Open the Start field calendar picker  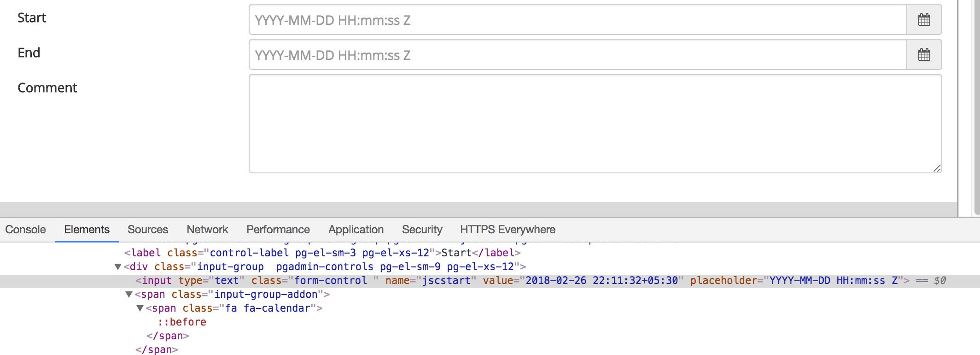click(x=924, y=20)
